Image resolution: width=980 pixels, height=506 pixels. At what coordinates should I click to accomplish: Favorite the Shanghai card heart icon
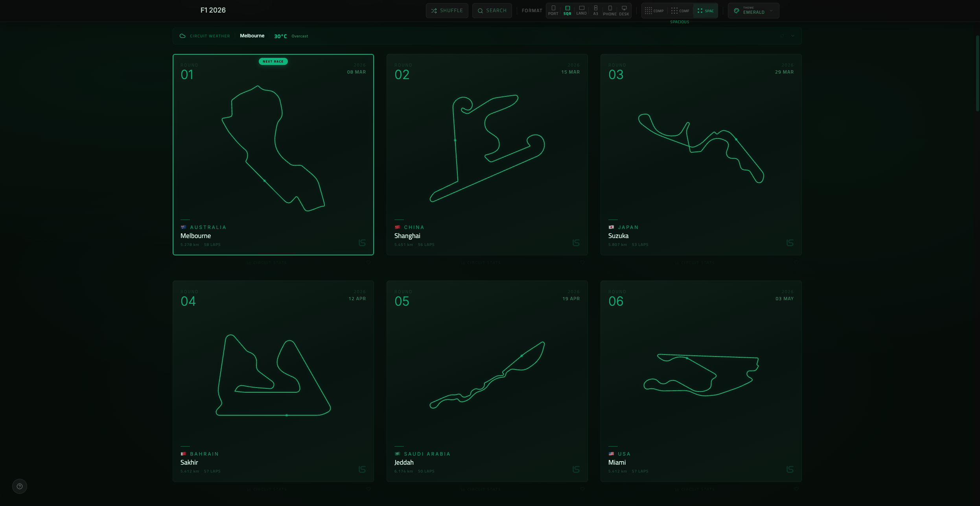pyautogui.click(x=582, y=262)
